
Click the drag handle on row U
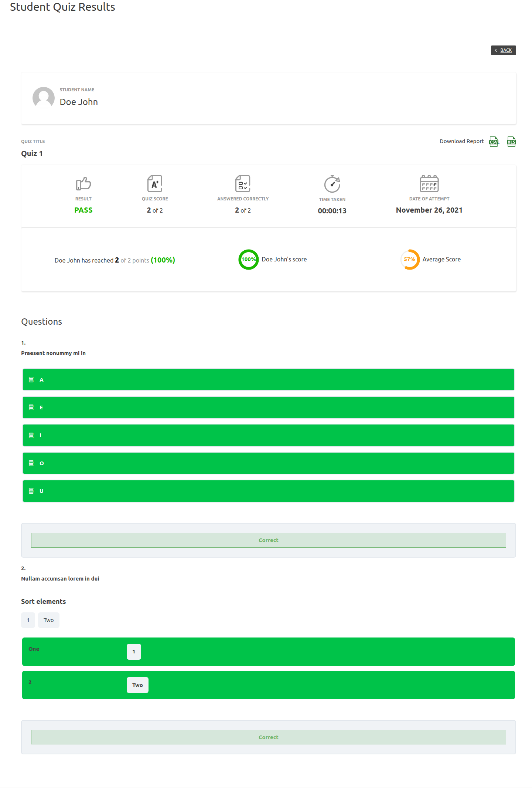point(31,491)
